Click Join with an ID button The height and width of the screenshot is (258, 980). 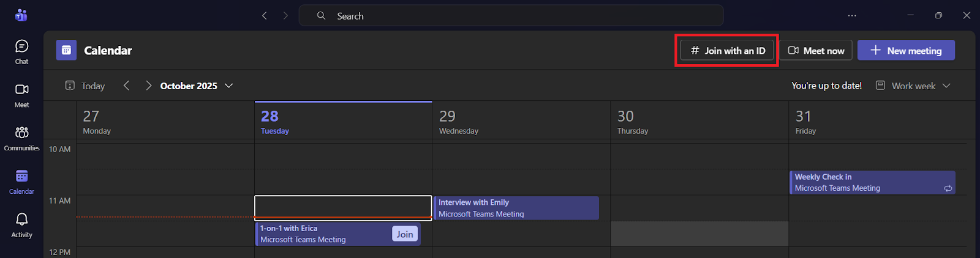pyautogui.click(x=727, y=51)
